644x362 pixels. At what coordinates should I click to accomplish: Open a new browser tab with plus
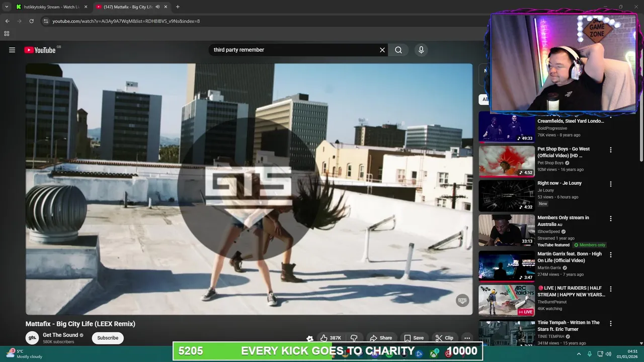[178, 7]
